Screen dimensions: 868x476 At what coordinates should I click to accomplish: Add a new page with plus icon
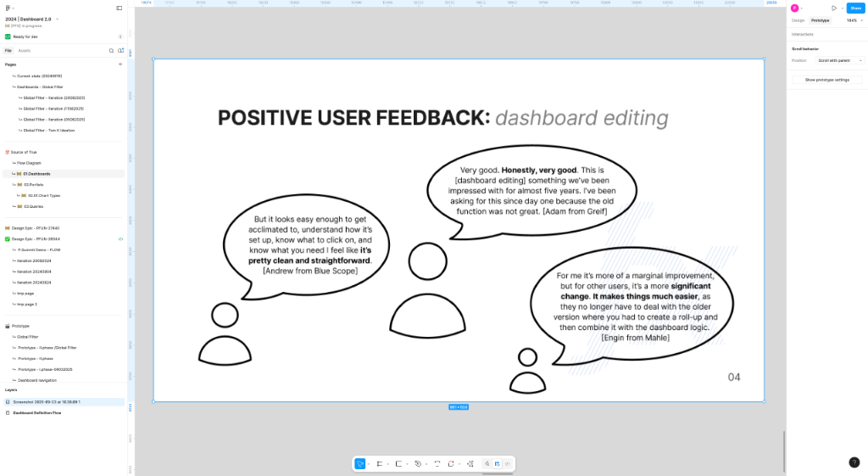point(120,64)
